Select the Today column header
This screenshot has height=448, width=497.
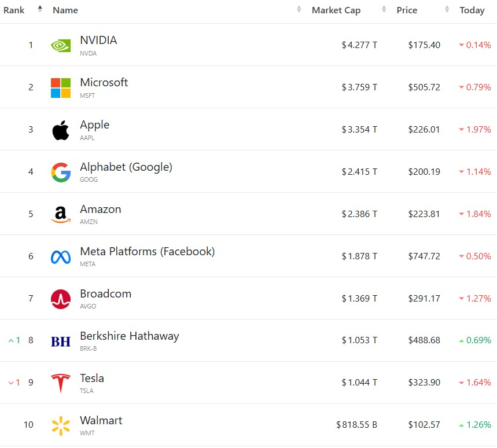[472, 10]
